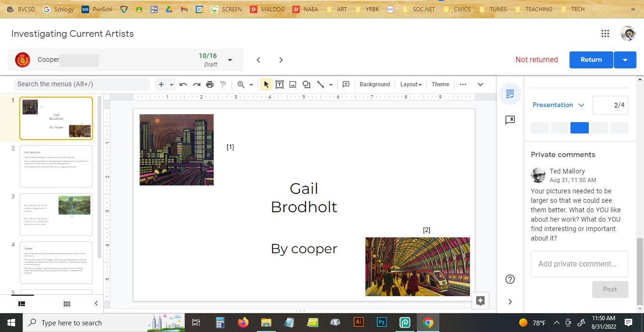The width and height of the screenshot is (644, 332).
Task: Open the student selector dropdown next to Cooper
Action: point(230,60)
